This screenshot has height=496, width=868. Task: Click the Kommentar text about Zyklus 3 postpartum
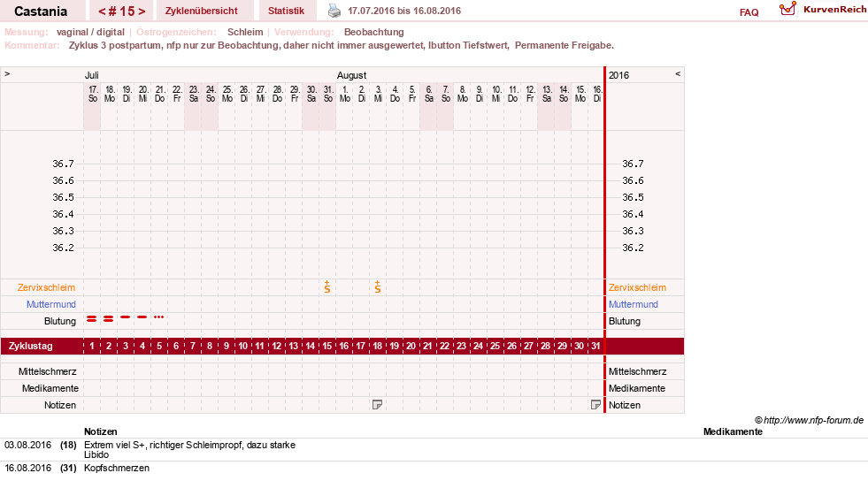pos(341,45)
